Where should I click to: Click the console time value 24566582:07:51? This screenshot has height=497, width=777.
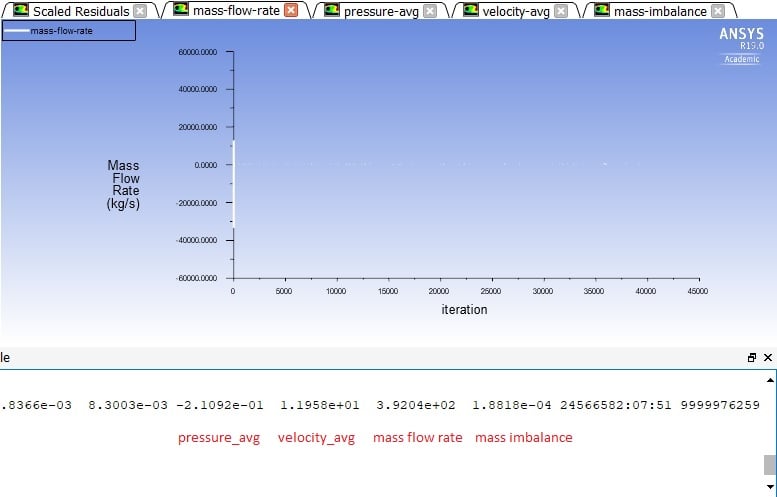615,405
